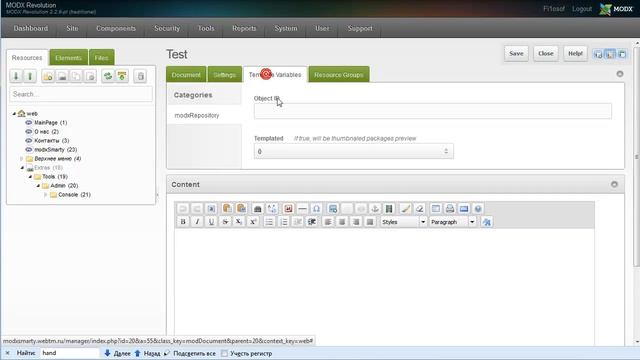The height and width of the screenshot is (360, 640).
Task: Open the Dashboard menu
Action: tap(31, 28)
